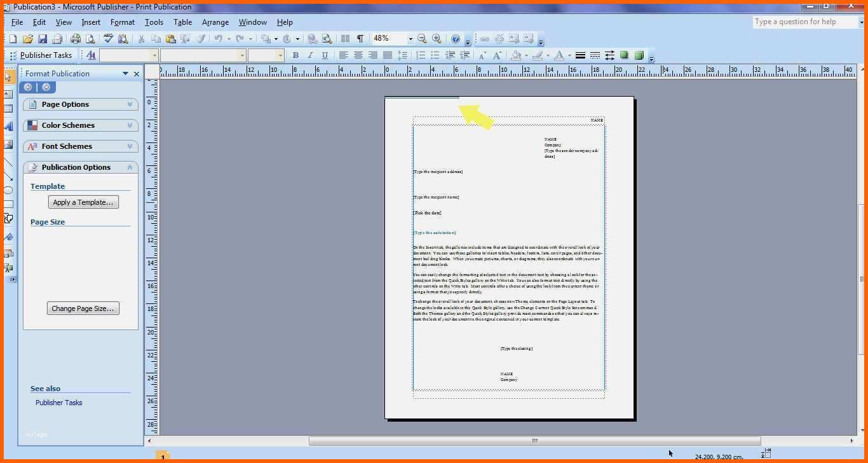The width and height of the screenshot is (868, 463).
Task: Open the Format menu
Action: point(122,22)
